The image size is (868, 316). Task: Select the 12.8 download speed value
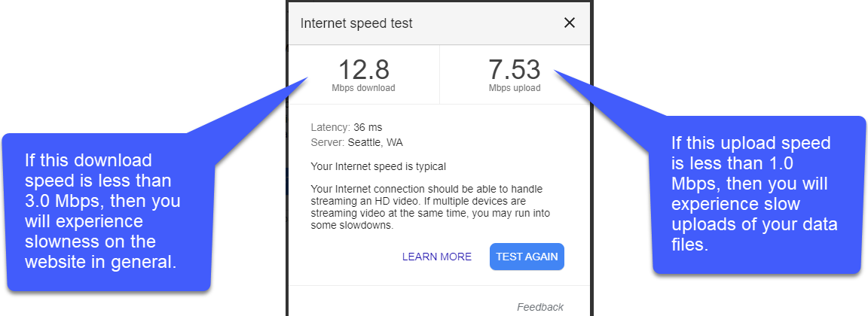364,70
